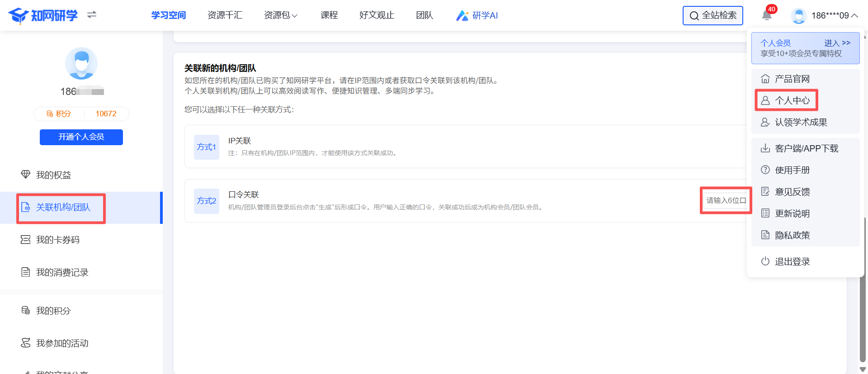Click the 全站检索 search button
This screenshot has width=868, height=374.
[x=712, y=15]
